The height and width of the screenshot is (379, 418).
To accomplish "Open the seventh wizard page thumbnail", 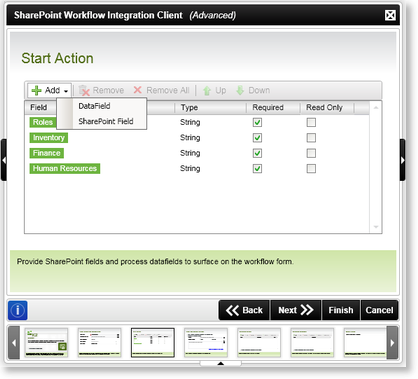I will coord(365,343).
